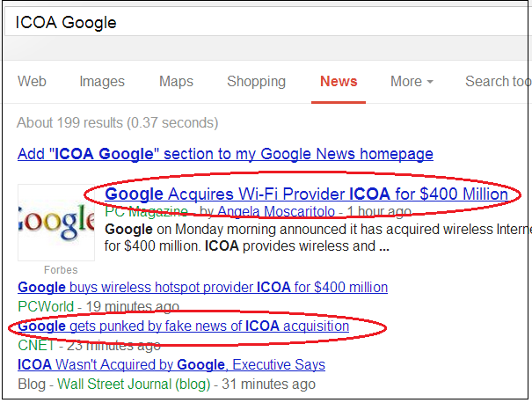Select the Shopping tab
532x403 pixels.
coord(256,81)
